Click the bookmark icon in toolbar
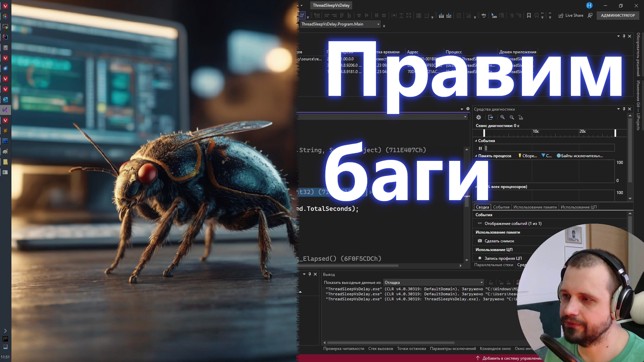This screenshot has width=644, height=362. [529, 15]
